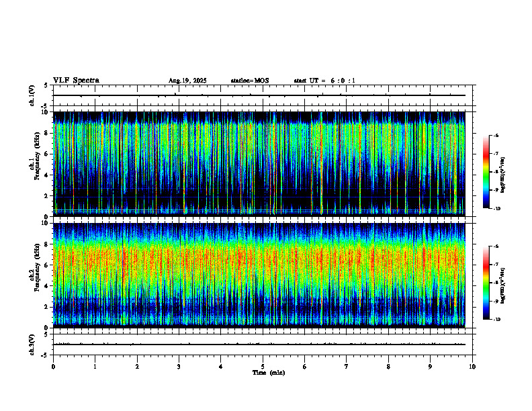Screen dimensions: 532x411
Task: Click the "6" kHz tick of ch.2
Action: pos(47,265)
